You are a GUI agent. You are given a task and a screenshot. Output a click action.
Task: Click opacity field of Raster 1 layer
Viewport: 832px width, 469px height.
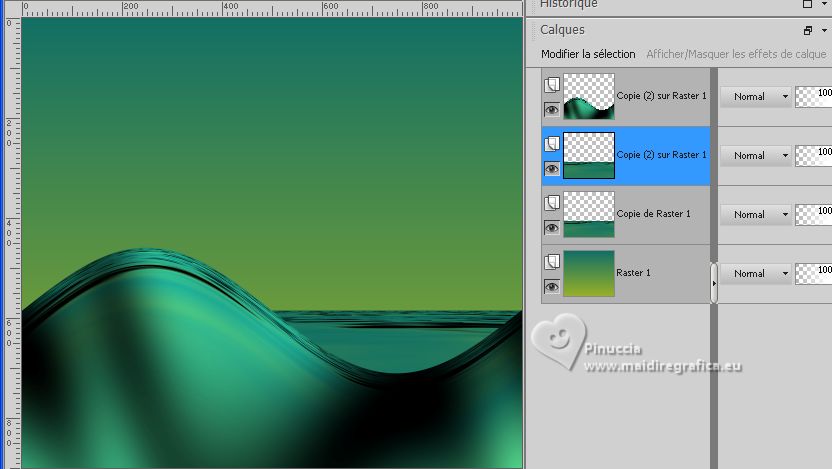tap(813, 273)
